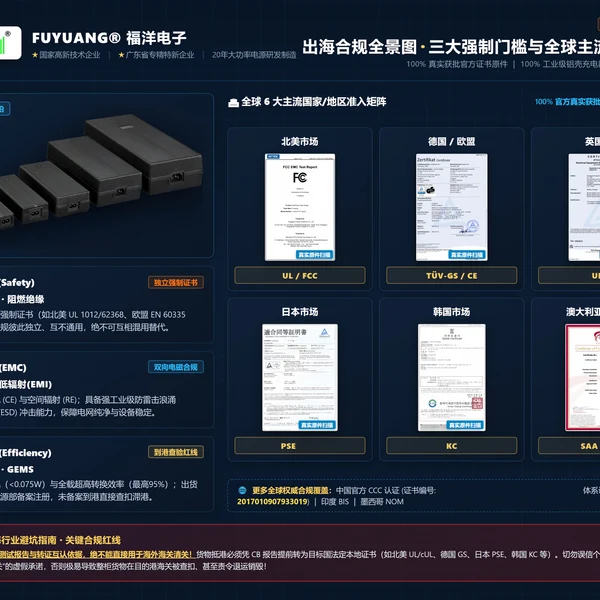
Task: Click the power adapter product lineup image
Action: [100, 172]
